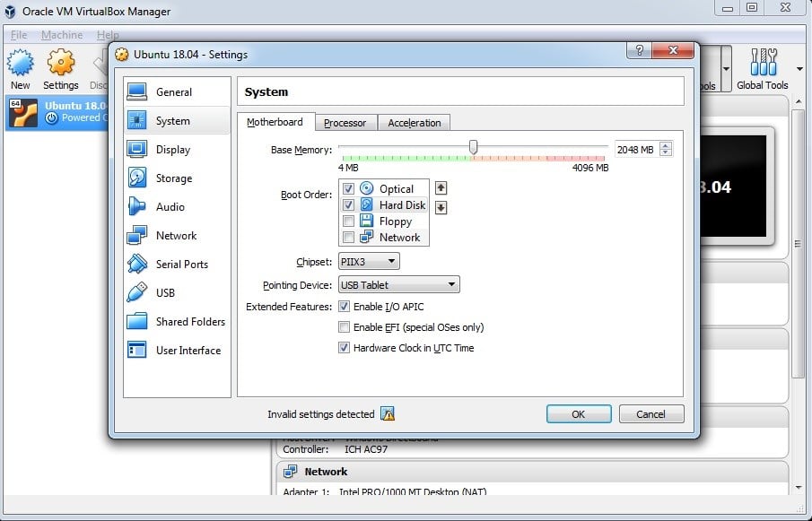Open the Serial Ports settings category
812x521 pixels.
click(x=181, y=265)
